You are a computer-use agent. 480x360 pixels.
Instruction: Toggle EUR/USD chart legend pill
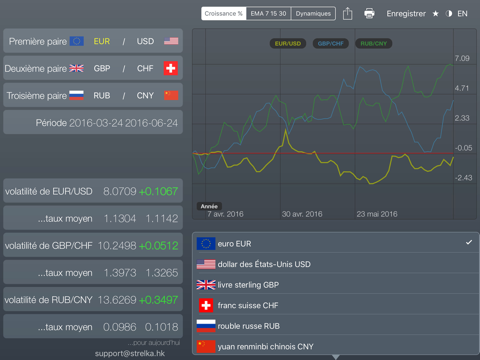coord(288,43)
